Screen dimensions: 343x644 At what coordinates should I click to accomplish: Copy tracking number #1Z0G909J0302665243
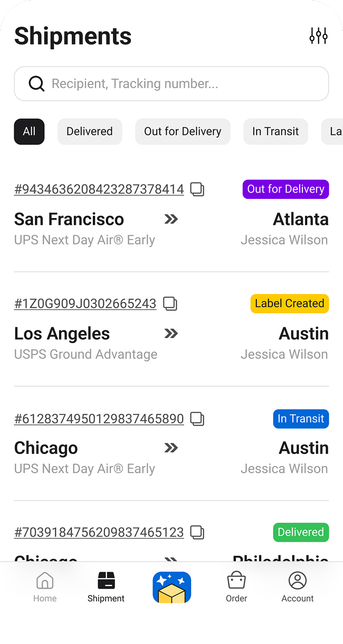[169, 304]
